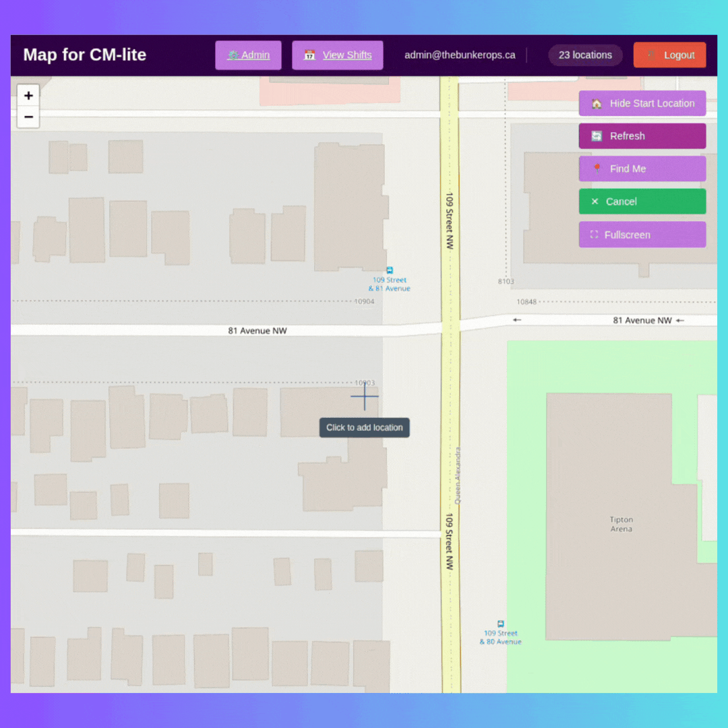Viewport: 728px width, 728px height.
Task: Click the red pin icon on Find Me
Action: [x=597, y=169]
